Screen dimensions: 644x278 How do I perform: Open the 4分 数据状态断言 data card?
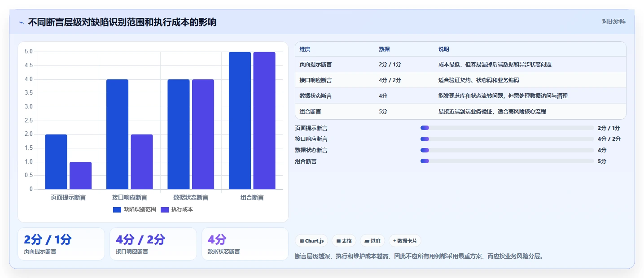(x=245, y=244)
